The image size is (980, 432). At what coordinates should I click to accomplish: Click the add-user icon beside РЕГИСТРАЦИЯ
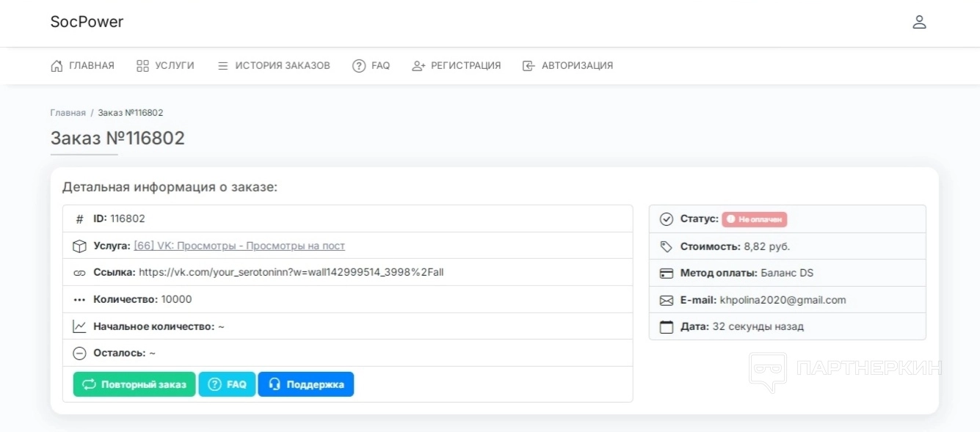pyautogui.click(x=418, y=66)
